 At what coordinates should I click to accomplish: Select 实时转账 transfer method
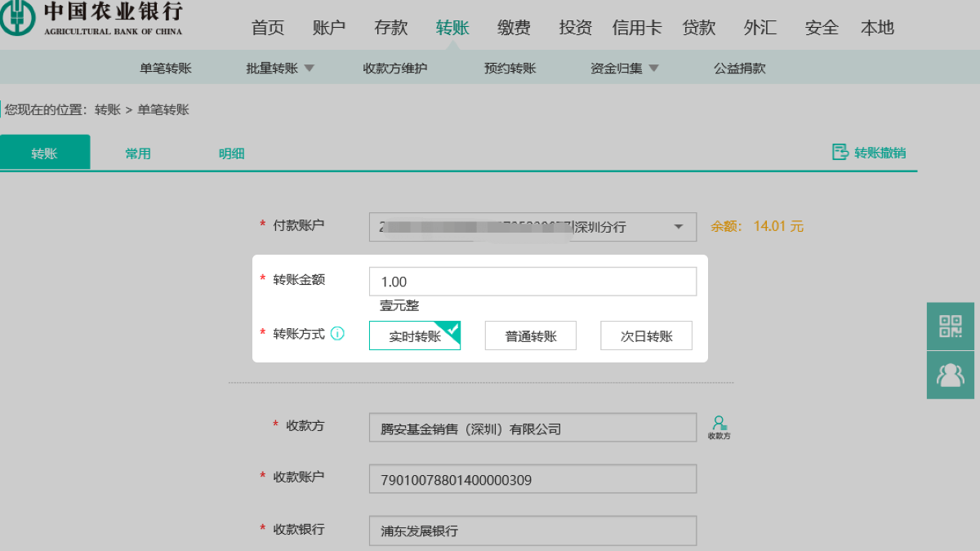tap(415, 335)
